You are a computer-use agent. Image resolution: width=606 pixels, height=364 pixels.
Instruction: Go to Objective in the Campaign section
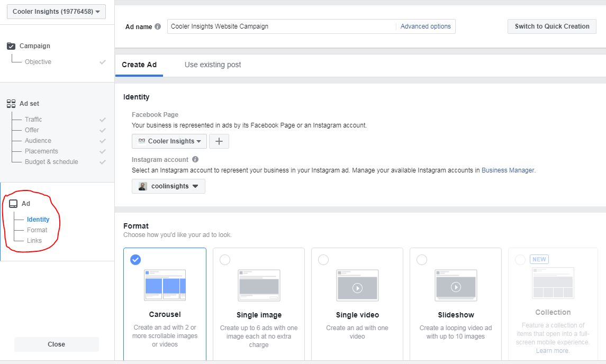point(38,62)
